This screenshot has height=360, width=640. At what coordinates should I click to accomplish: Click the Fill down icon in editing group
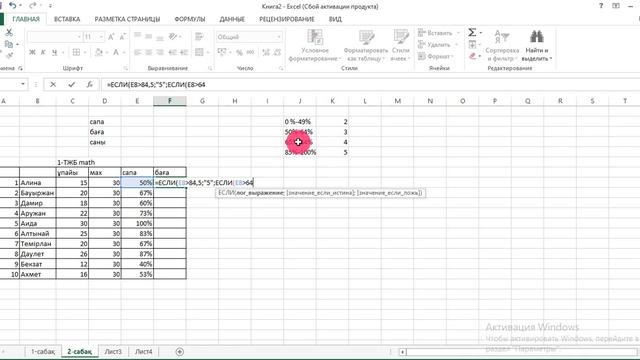point(472,44)
